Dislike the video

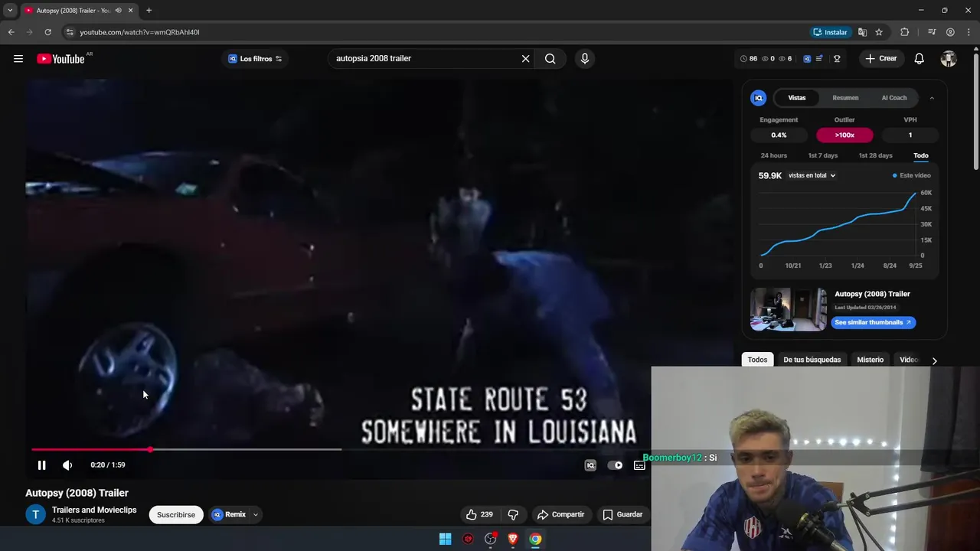(514, 515)
